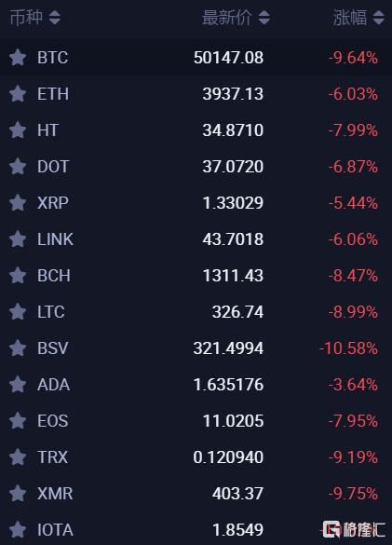Screen dimensions: 392x545
Task: Toggle favorite star for HT
Action: pos(18,130)
